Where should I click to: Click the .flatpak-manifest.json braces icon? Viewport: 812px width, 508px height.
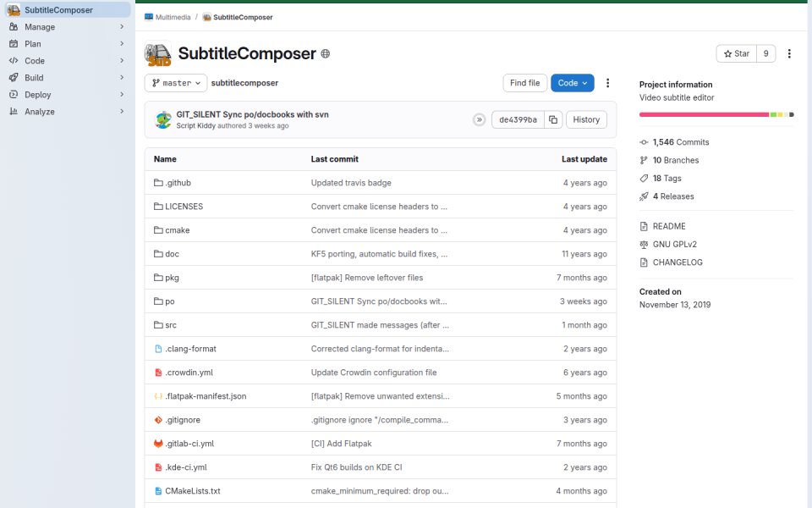click(x=158, y=396)
